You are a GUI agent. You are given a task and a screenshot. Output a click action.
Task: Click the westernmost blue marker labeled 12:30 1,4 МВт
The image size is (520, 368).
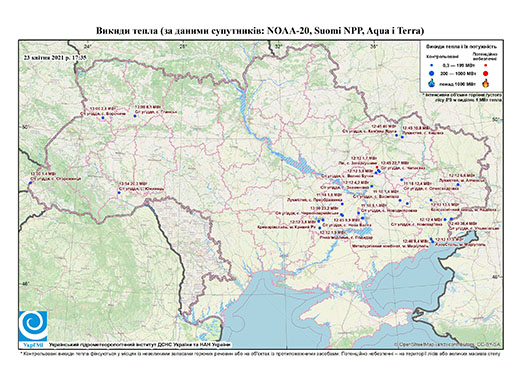30,183
